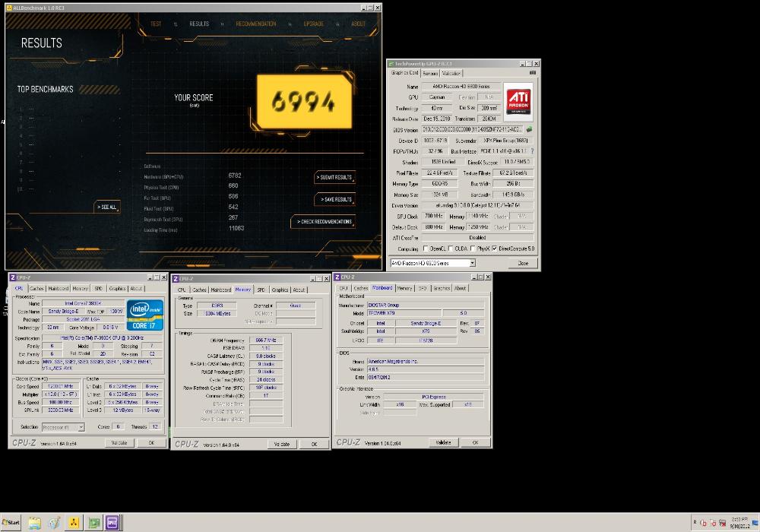Click the third system tray icon beside clock

pos(723,523)
